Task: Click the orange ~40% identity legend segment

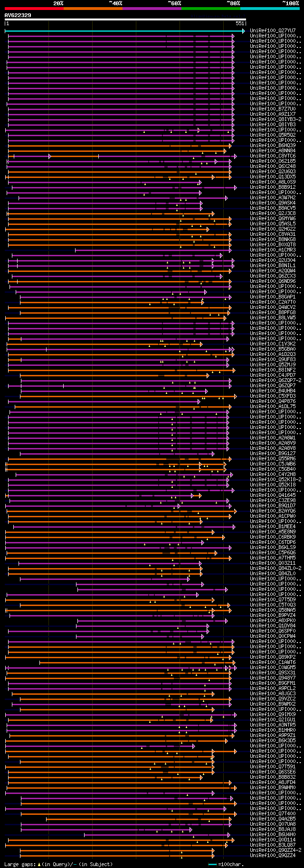Action: point(93,8)
